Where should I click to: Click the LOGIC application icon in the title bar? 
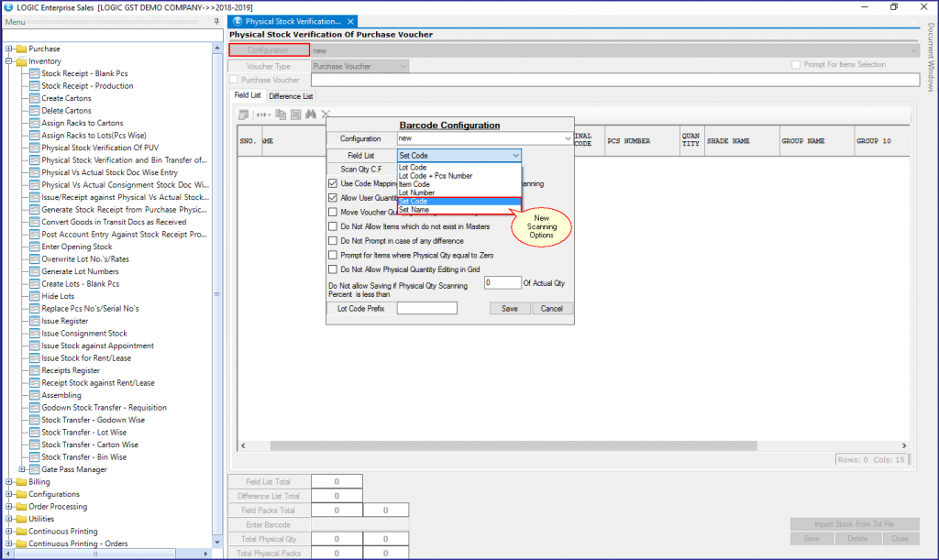(x=7, y=5)
